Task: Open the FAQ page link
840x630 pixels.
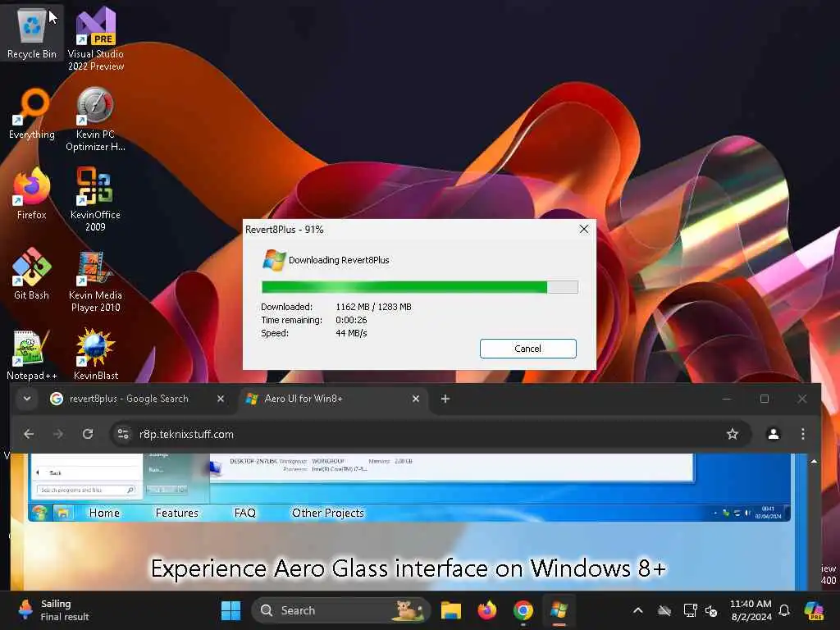Action: click(x=244, y=513)
